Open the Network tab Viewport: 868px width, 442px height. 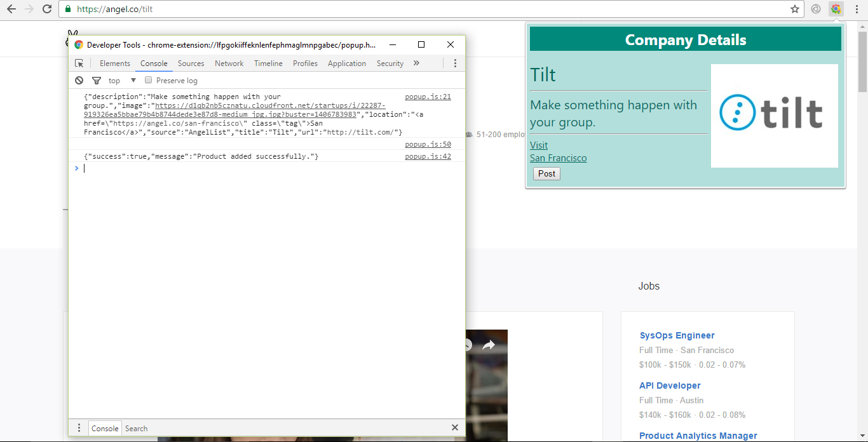click(229, 64)
